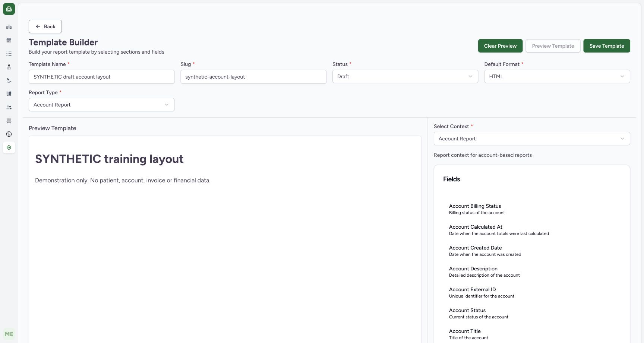This screenshot has width=644, height=343.
Task: Save the template with Save Template
Action: (x=606, y=46)
